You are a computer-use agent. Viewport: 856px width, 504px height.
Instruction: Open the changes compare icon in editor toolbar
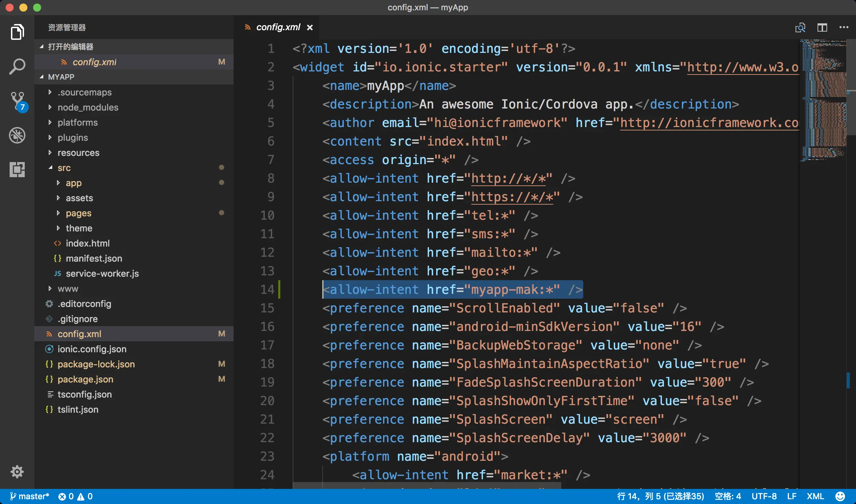click(x=800, y=27)
